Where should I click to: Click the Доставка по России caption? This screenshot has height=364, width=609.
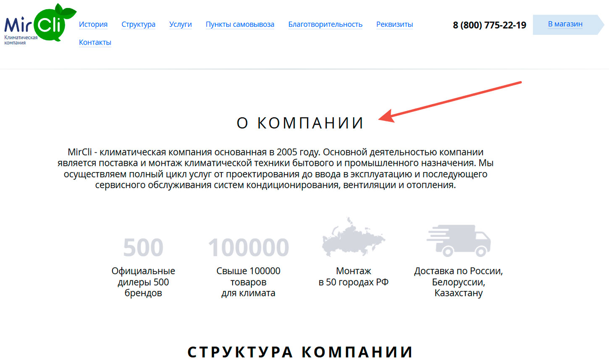pos(459,282)
